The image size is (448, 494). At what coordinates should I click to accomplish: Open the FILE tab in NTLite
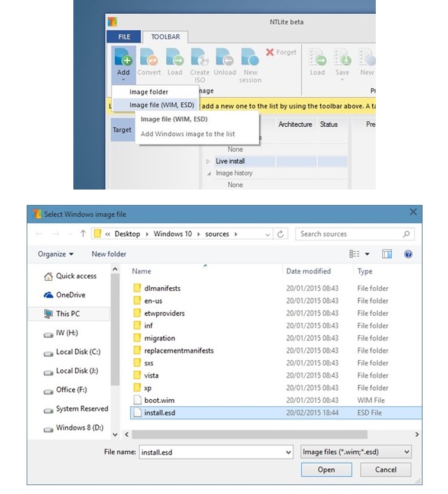(124, 37)
